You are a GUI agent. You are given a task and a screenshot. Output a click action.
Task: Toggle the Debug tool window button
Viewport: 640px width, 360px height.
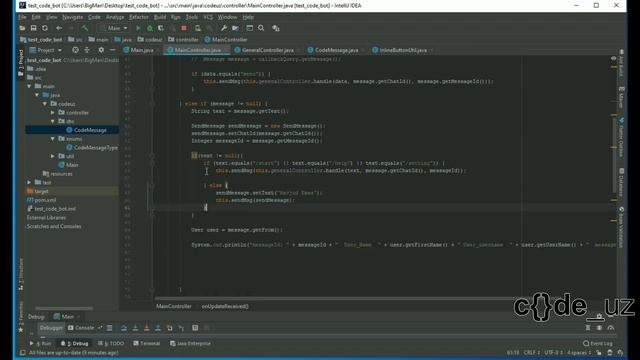75,343
